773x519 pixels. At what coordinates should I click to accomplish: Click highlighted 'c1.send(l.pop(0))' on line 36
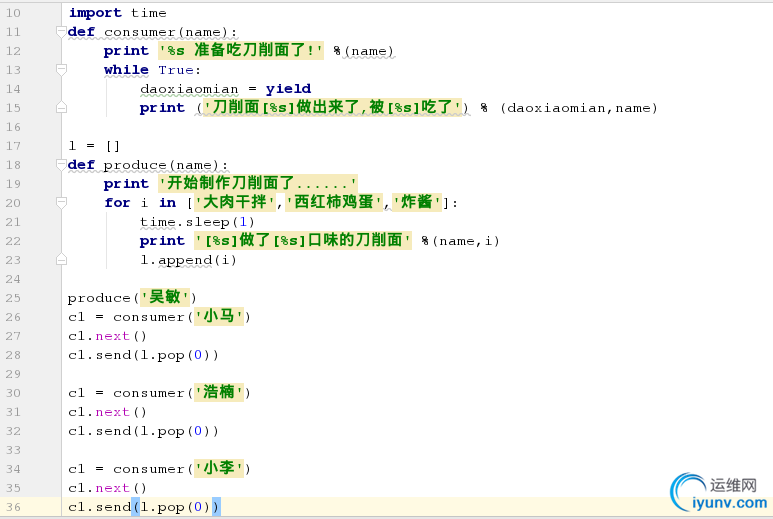coord(144,507)
